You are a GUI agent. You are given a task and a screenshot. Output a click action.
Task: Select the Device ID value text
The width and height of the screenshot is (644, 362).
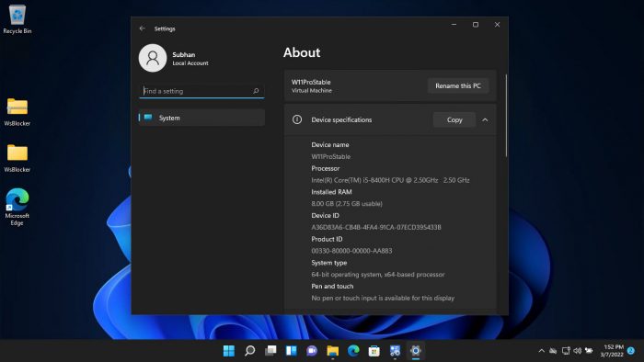pos(375,227)
